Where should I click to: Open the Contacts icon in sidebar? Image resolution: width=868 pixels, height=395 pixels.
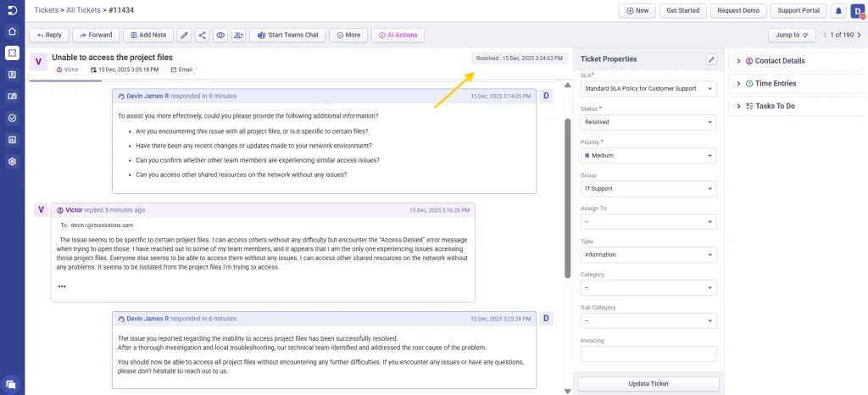(12, 75)
